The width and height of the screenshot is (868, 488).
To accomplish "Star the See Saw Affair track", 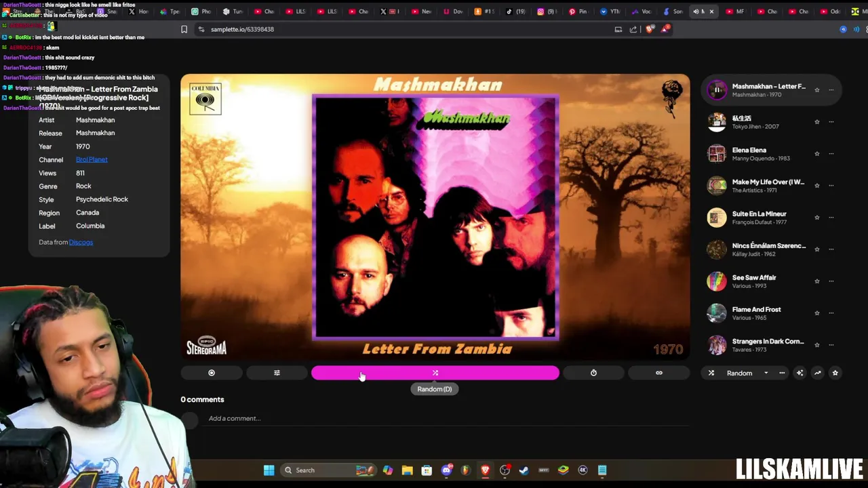I will [816, 281].
